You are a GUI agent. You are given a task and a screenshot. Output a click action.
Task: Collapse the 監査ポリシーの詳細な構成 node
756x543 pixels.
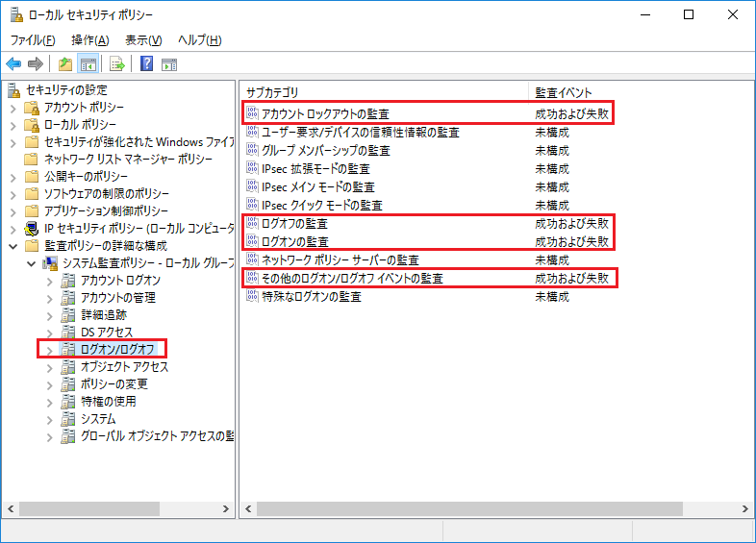(x=13, y=247)
